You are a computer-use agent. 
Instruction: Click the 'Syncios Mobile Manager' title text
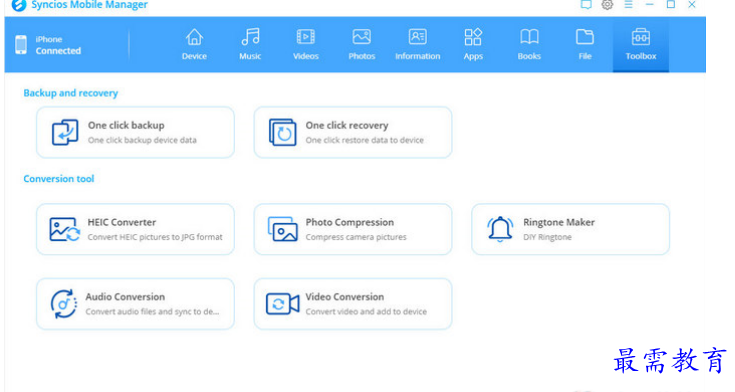(89, 5)
